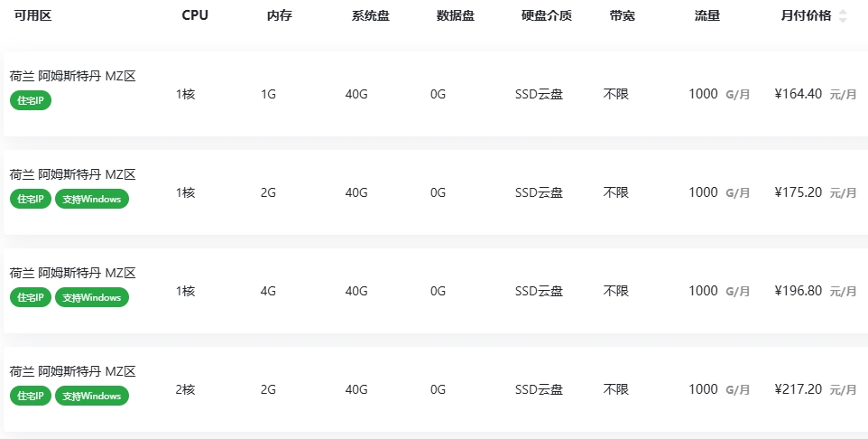Click 住宅IP badge in the ¥217.20 row
Viewport: 868px width, 439px height.
tap(31, 396)
